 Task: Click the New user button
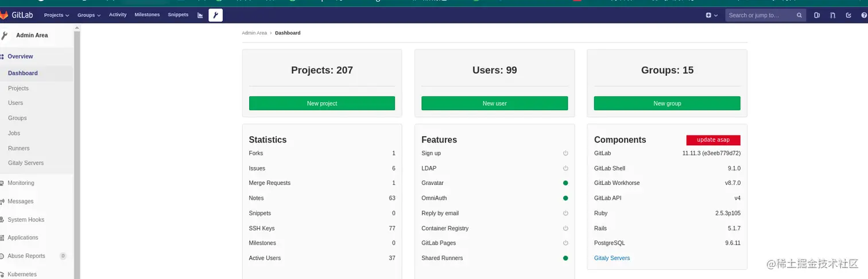495,103
